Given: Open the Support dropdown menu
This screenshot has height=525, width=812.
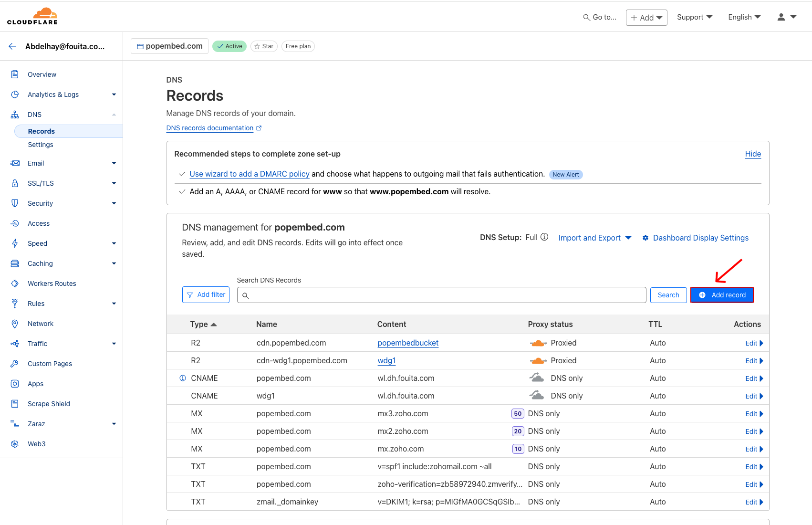Looking at the screenshot, I should coord(695,17).
